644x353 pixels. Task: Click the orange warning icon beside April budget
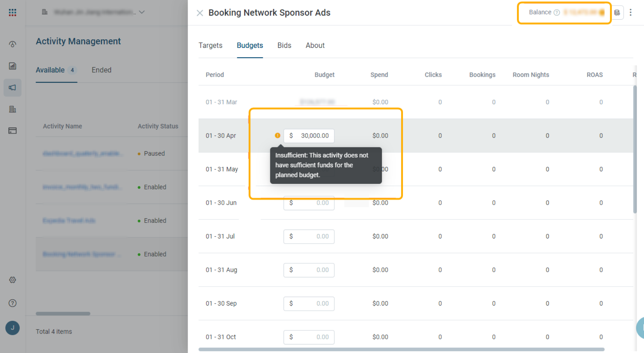278,136
